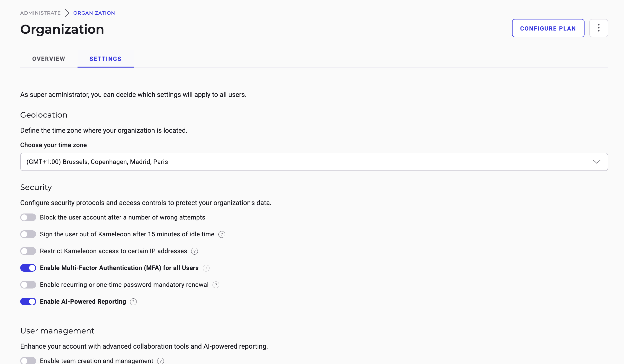Enable password mandatory renewal toggle

coord(28,285)
